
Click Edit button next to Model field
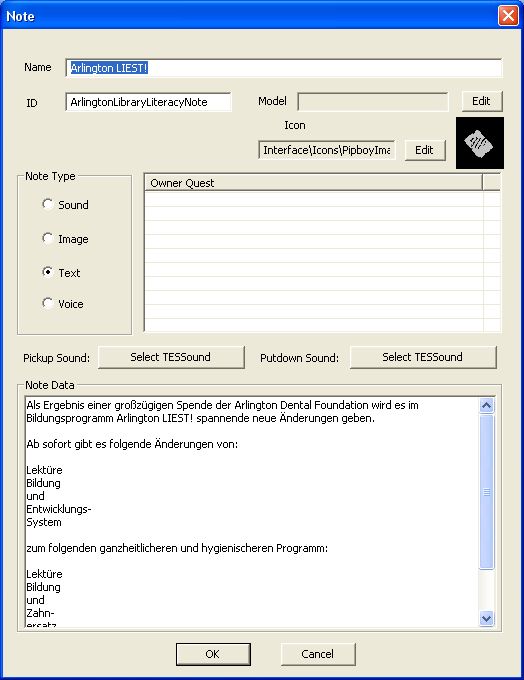point(482,101)
